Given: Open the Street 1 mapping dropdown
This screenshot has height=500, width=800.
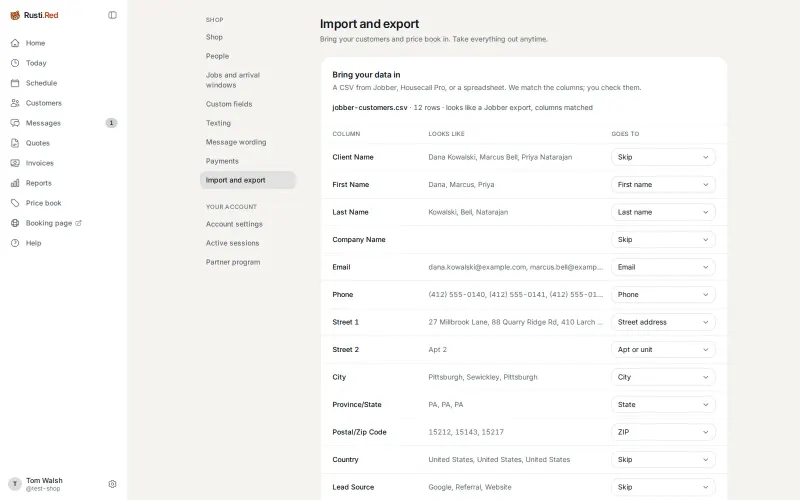Looking at the screenshot, I should coord(663,322).
